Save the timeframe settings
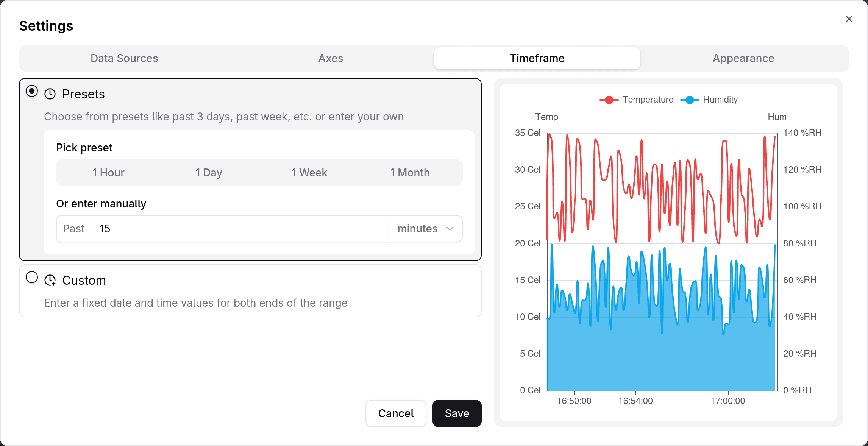The height and width of the screenshot is (446, 868). 457,413
